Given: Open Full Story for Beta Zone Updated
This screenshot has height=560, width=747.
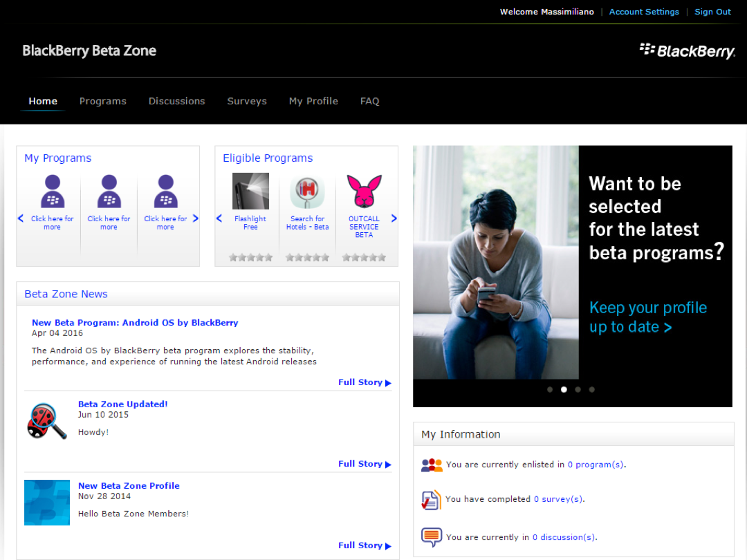Looking at the screenshot, I should 365,464.
